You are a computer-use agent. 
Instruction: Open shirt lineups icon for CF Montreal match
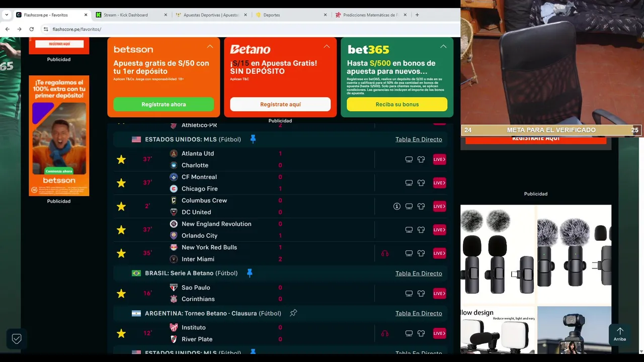(x=421, y=183)
